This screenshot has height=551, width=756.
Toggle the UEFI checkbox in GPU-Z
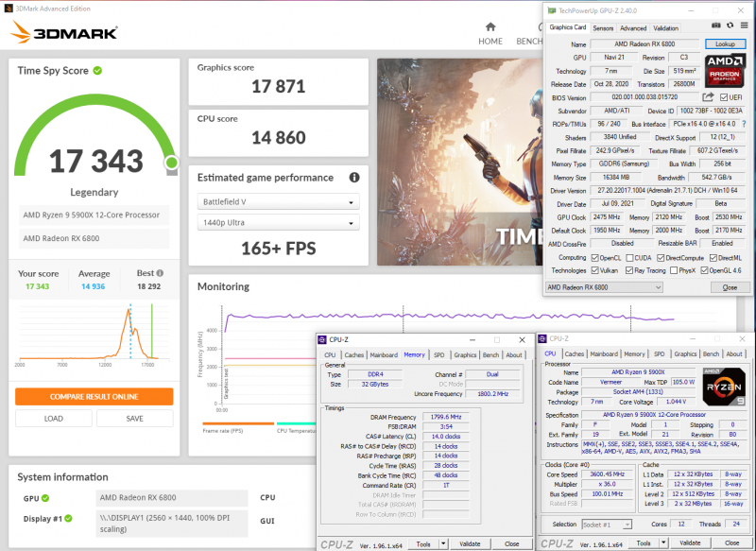[723, 96]
